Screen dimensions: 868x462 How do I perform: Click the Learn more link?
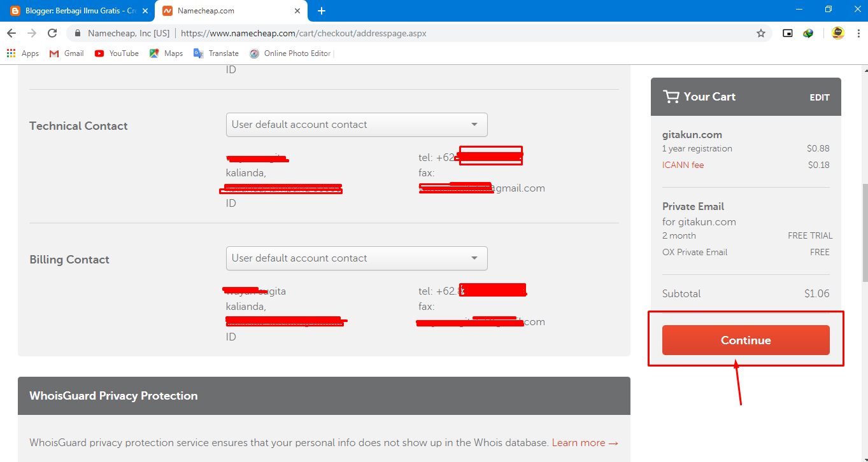[x=585, y=442]
